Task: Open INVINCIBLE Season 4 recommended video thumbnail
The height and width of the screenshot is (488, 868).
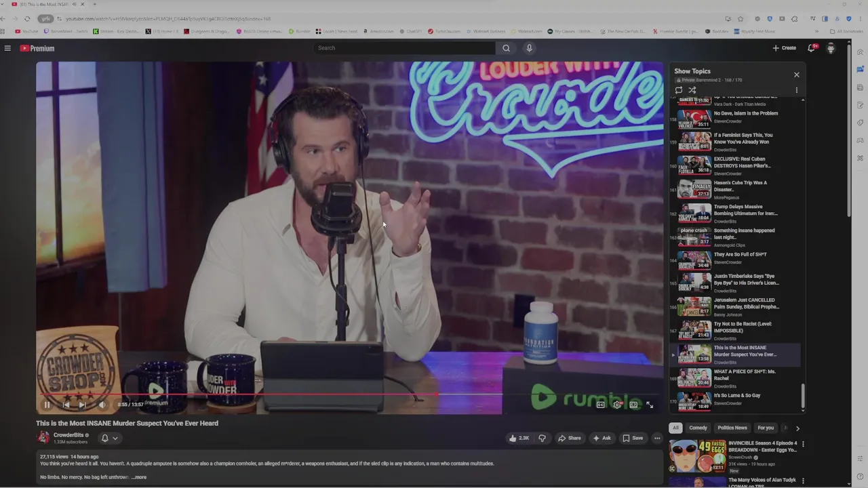Action: [x=698, y=455]
